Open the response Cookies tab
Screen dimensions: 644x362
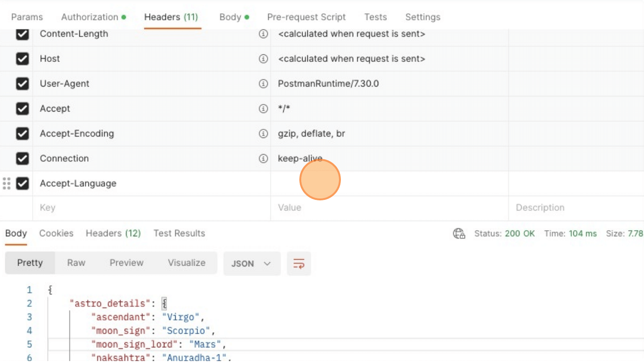click(56, 233)
